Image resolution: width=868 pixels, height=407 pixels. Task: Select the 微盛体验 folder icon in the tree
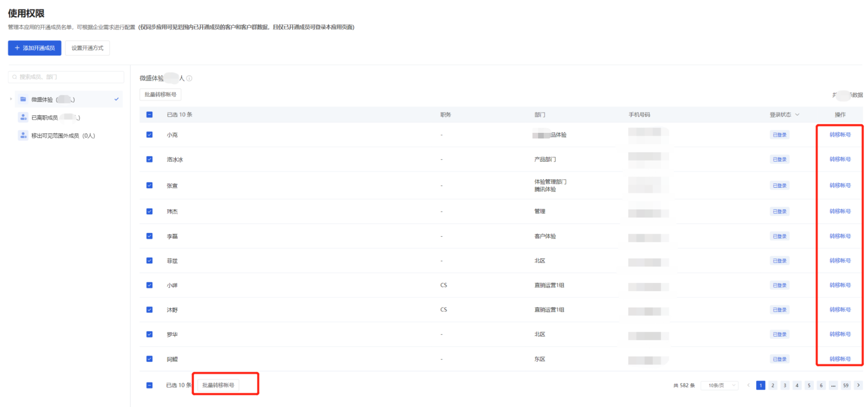coord(23,99)
